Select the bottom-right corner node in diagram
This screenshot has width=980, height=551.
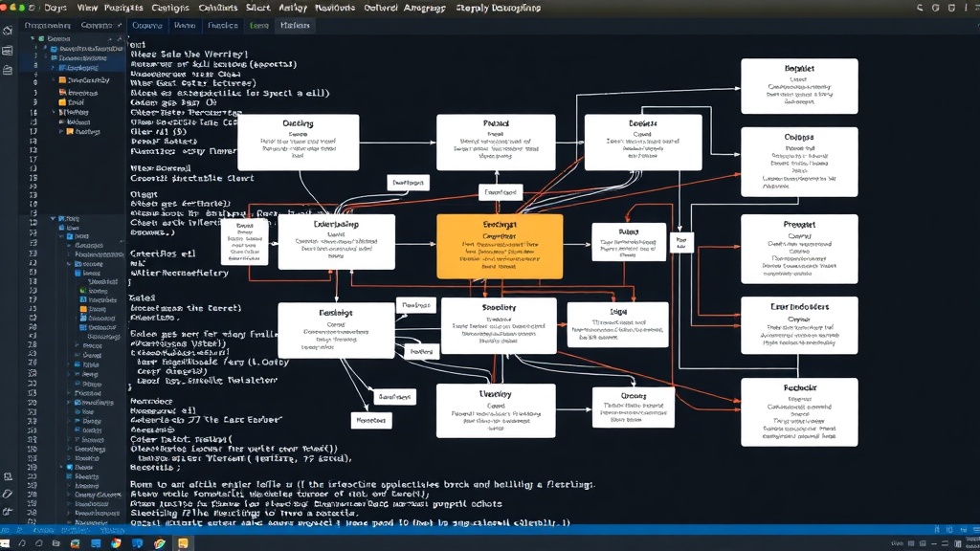(x=799, y=412)
